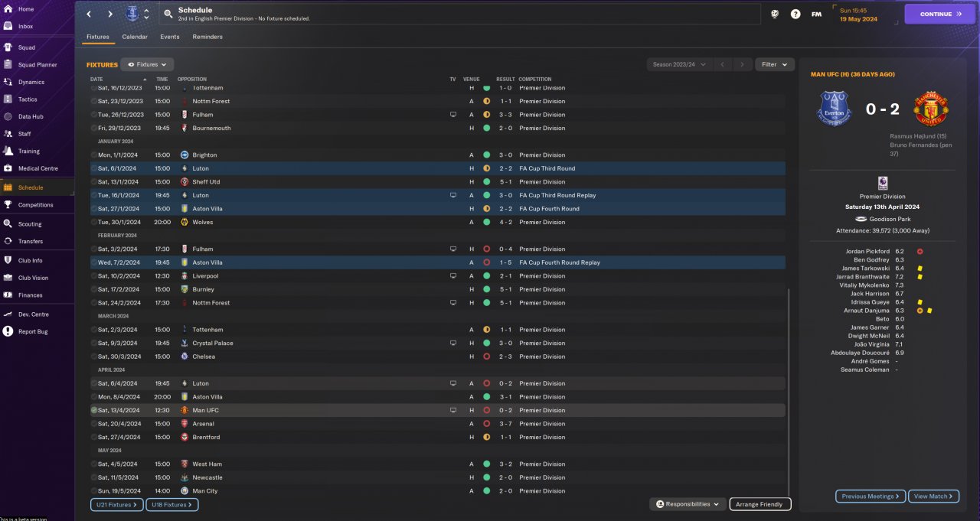Switch to the Events tab
The width and height of the screenshot is (980, 521).
(x=170, y=37)
